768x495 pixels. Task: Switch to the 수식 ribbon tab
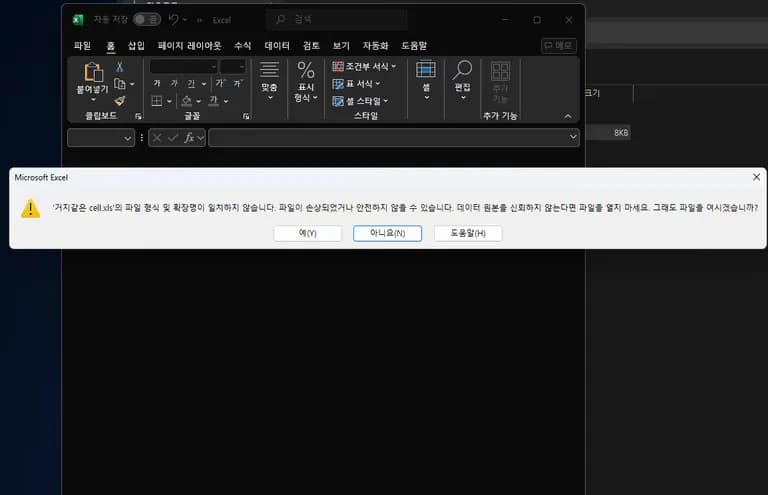point(242,46)
